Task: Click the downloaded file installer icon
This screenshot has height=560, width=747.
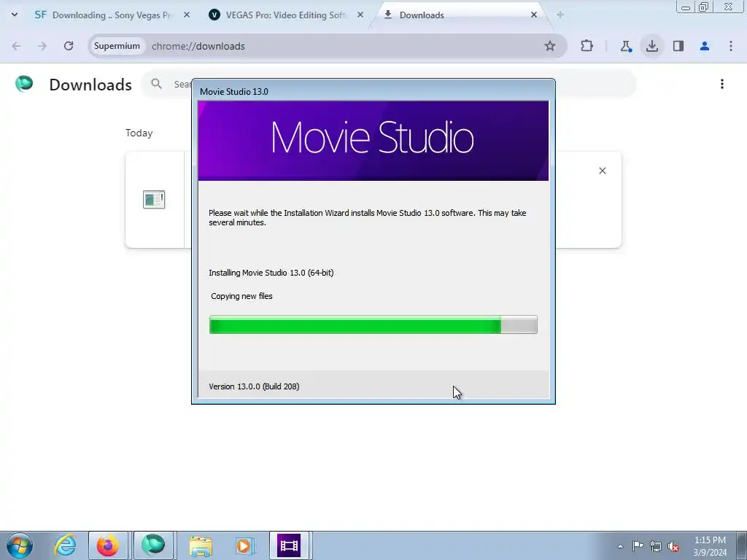Action: click(x=154, y=199)
